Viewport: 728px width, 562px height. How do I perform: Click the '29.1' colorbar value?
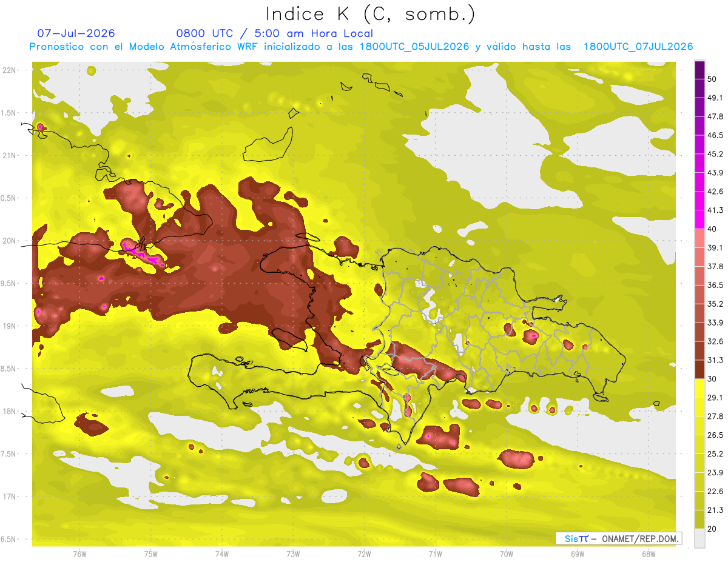(715, 398)
